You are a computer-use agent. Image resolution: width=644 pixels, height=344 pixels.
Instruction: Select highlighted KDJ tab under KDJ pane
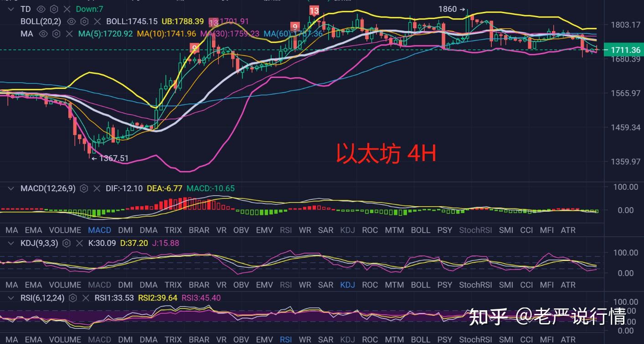click(347, 285)
